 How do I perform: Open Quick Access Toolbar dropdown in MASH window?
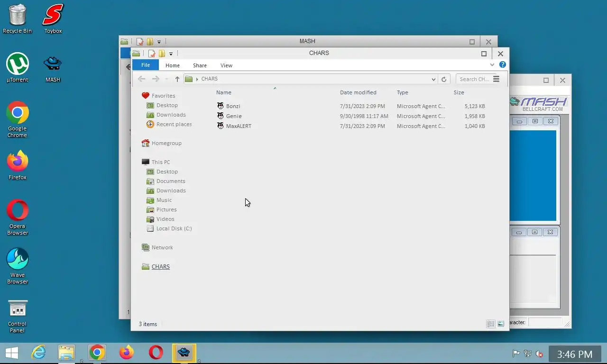tap(159, 42)
